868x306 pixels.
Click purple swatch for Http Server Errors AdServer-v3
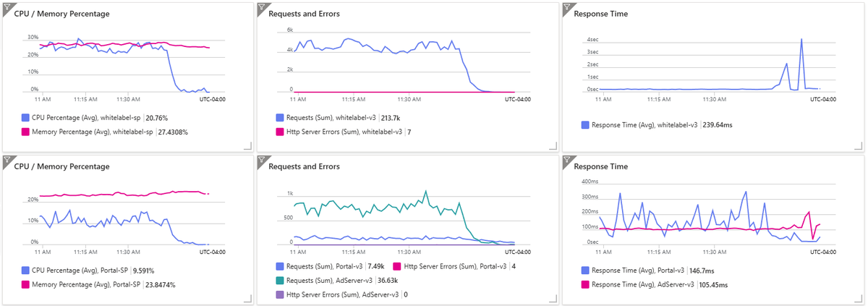[279, 294]
